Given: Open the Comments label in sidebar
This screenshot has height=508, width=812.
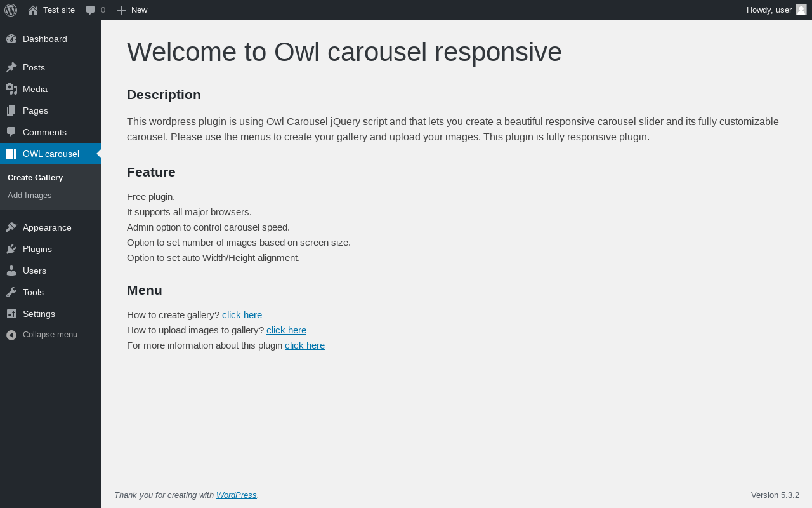Looking at the screenshot, I should coord(44,132).
